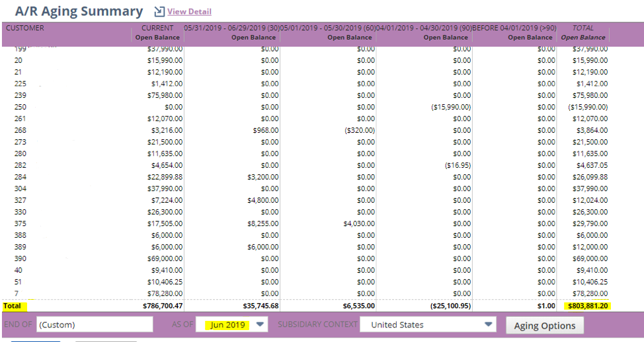Select the 05/31/2019 - 06/29/2019 (30) column header
This screenshot has height=342, width=644.
click(231, 32)
